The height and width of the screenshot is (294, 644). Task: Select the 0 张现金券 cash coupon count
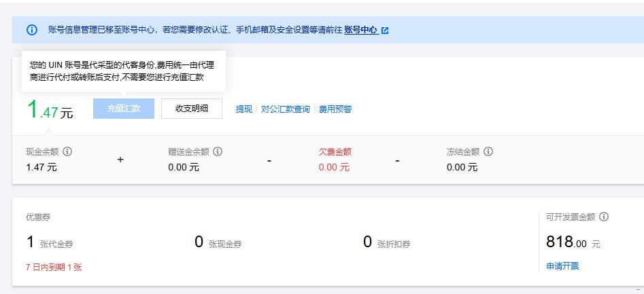[x=218, y=243]
